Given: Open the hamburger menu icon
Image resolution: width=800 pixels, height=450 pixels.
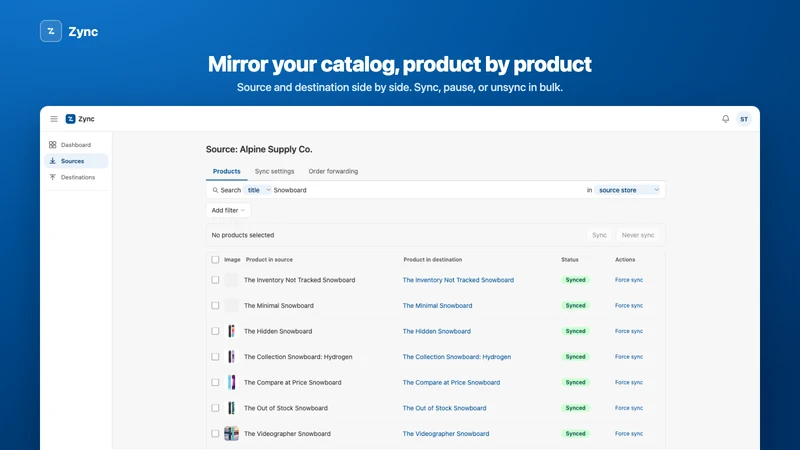Looking at the screenshot, I should [x=54, y=119].
